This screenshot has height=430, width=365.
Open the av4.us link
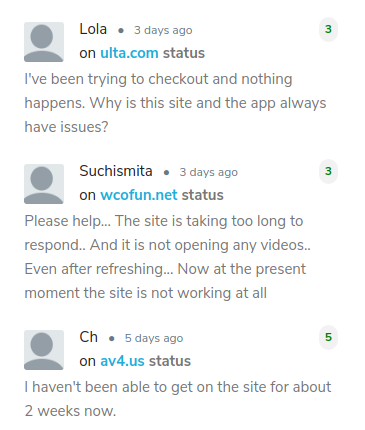(x=122, y=361)
